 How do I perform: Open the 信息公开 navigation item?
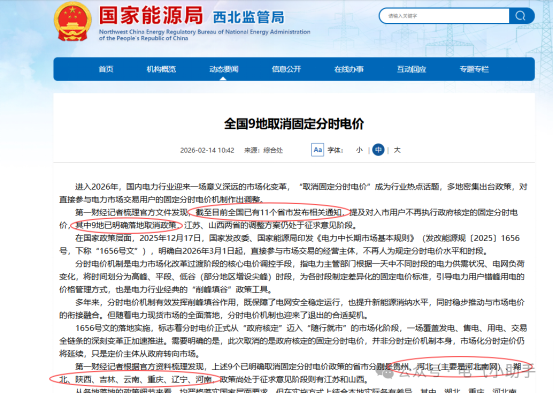pyautogui.click(x=286, y=69)
